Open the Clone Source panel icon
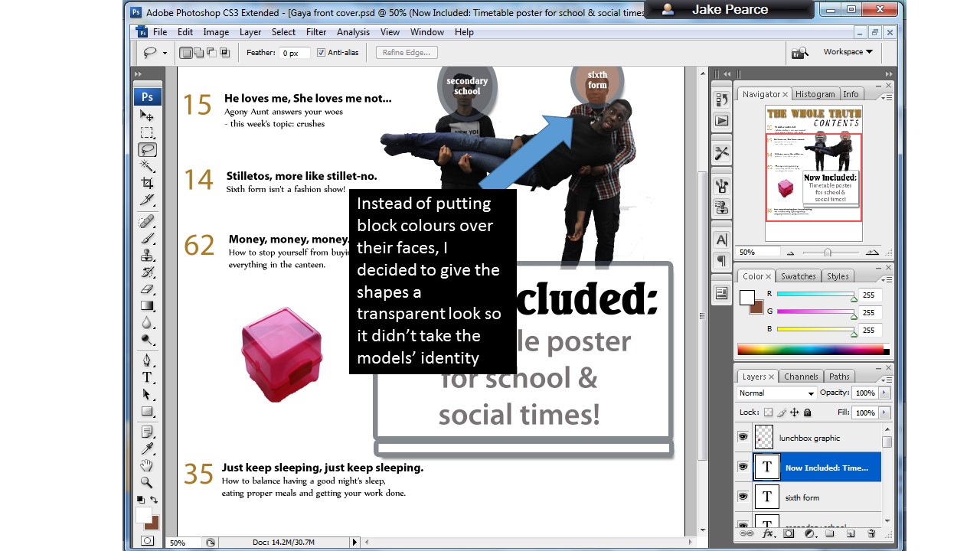This screenshot has height=551, width=980. 721,207
